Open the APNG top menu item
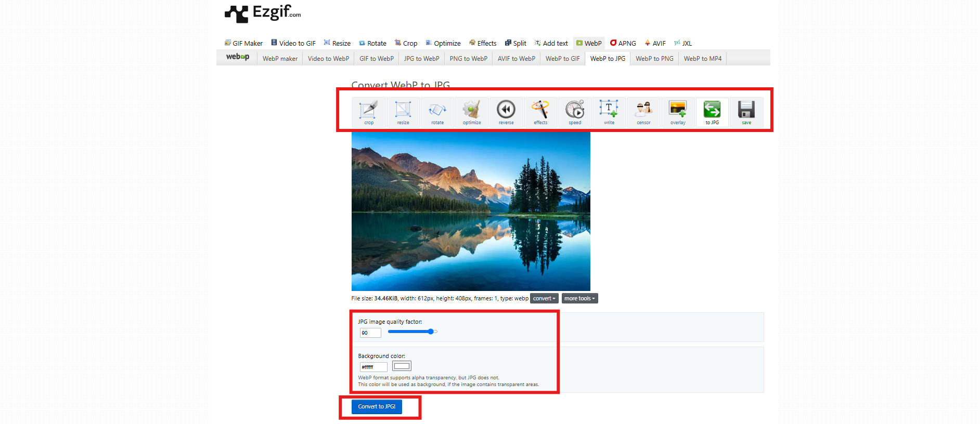This screenshot has width=980, height=424. point(623,43)
